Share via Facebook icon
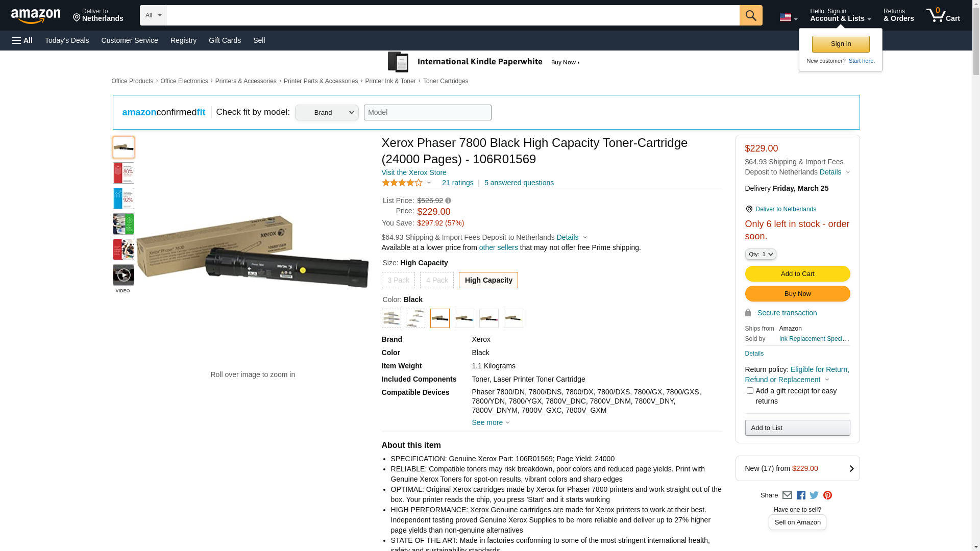The image size is (980, 551). pos(801,495)
